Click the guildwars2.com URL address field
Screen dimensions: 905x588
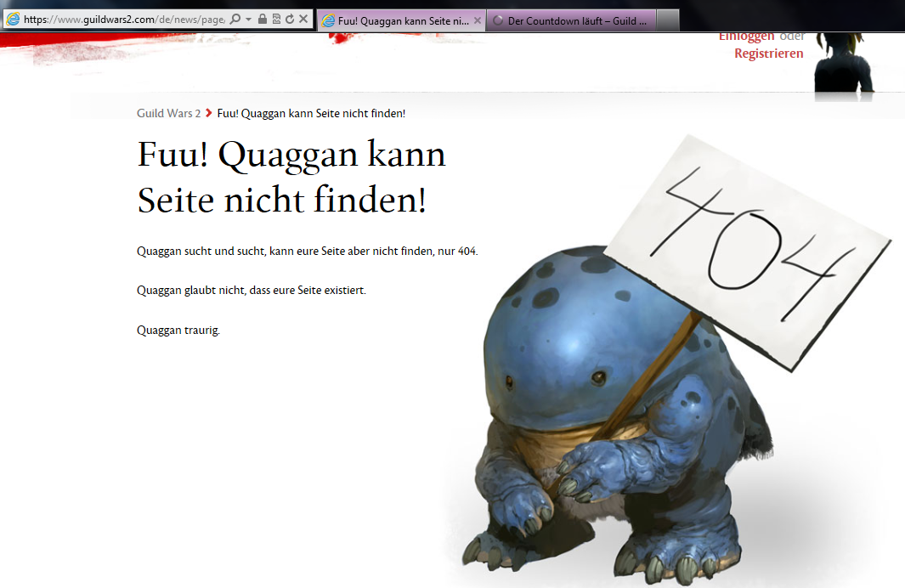pyautogui.click(x=124, y=20)
